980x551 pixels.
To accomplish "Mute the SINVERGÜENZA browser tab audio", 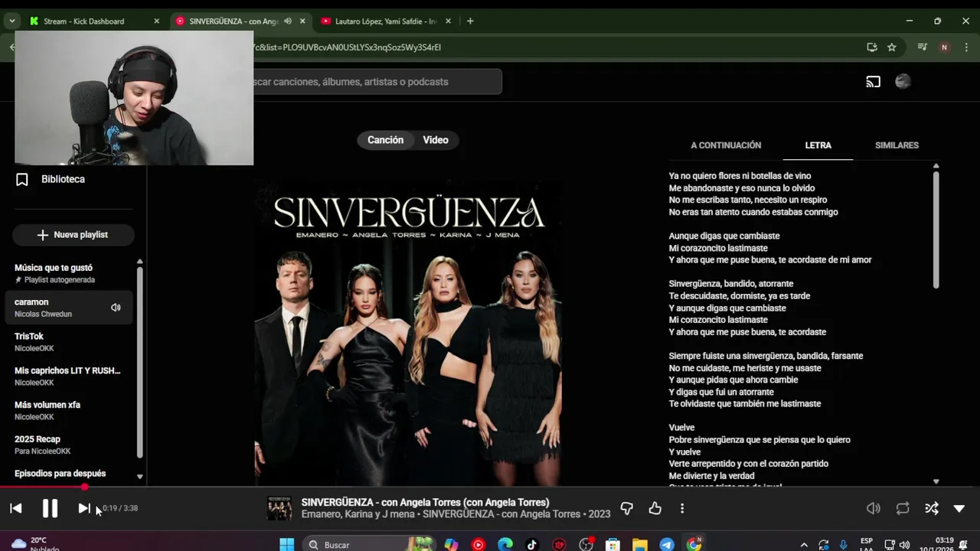I will [288, 21].
